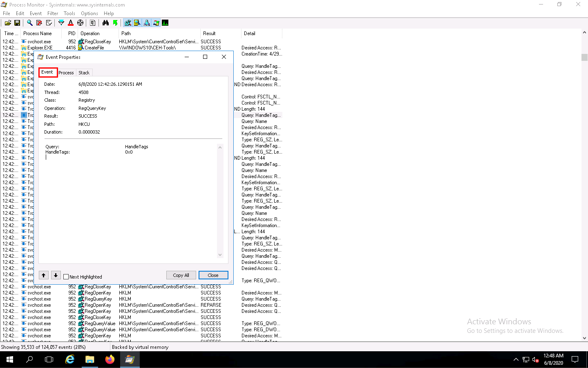
Task: Switch to the Stack tab
Action: tap(84, 73)
